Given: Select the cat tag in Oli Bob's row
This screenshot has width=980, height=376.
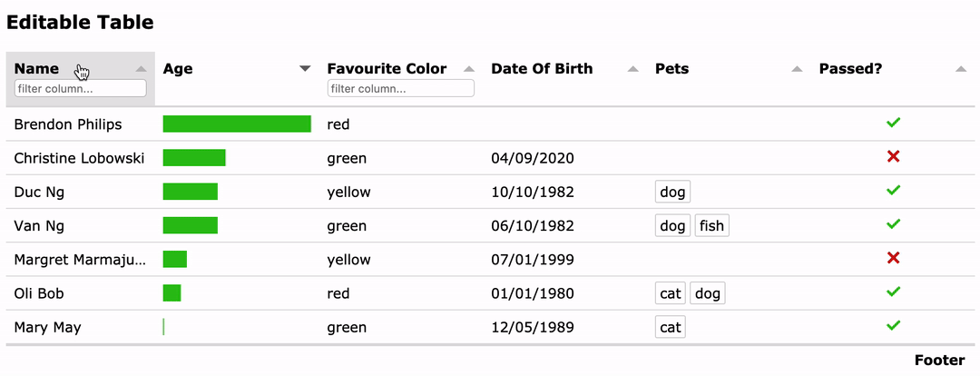Looking at the screenshot, I should click(x=670, y=293).
